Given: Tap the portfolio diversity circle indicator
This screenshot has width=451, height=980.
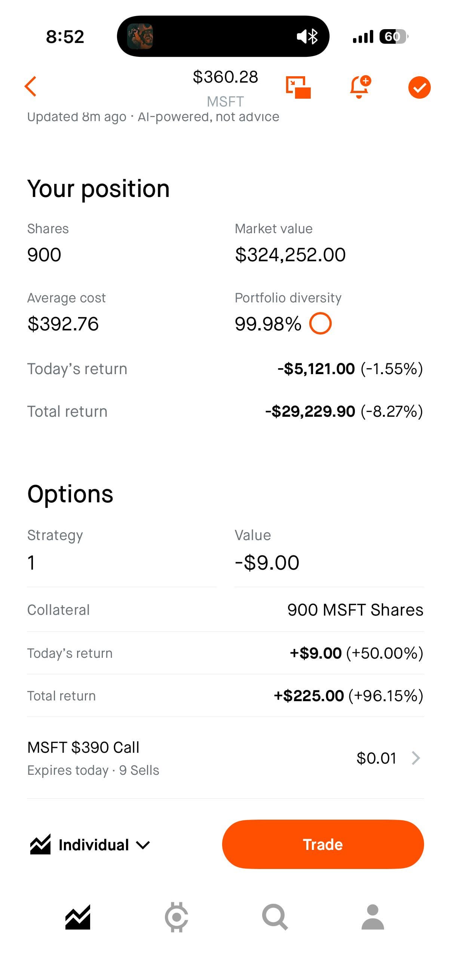Looking at the screenshot, I should pyautogui.click(x=320, y=323).
